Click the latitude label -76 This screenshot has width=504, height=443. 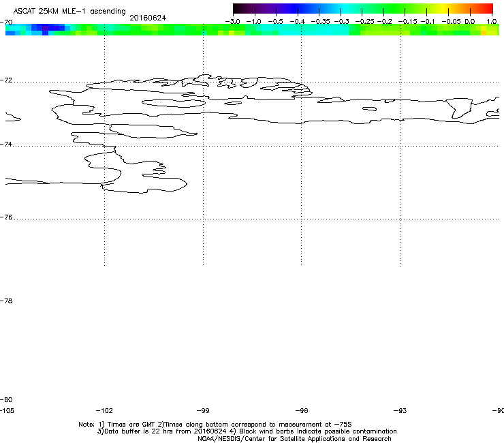(6, 217)
